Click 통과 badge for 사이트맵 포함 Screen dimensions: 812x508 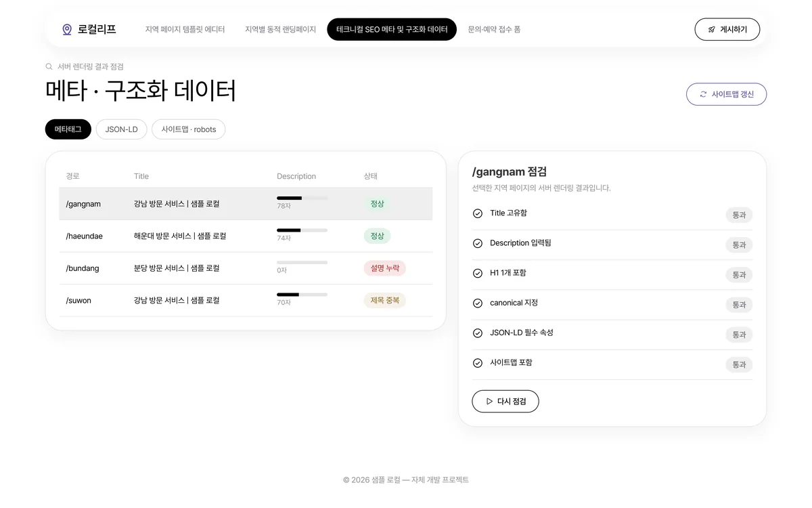coord(739,365)
